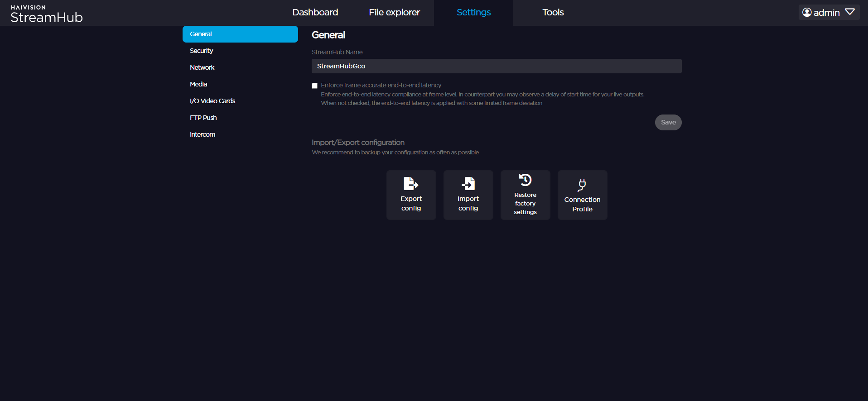The width and height of the screenshot is (868, 401).
Task: Switch to the File explorer tab
Action: pyautogui.click(x=394, y=13)
